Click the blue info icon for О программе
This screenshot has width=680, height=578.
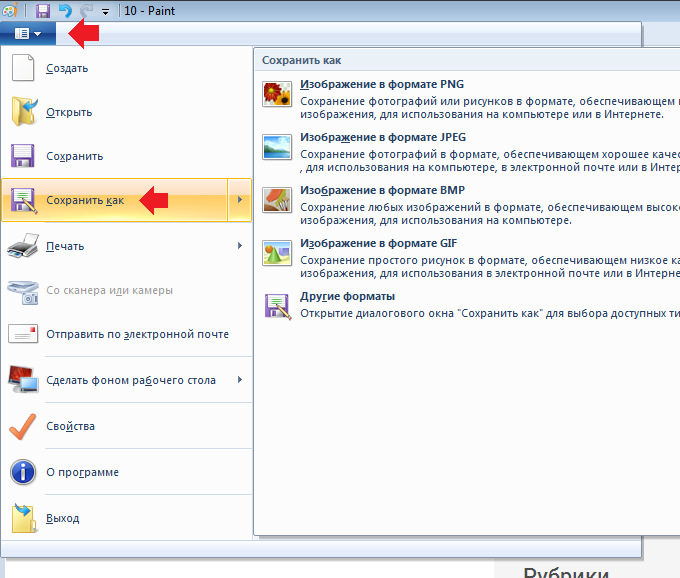coord(23,472)
